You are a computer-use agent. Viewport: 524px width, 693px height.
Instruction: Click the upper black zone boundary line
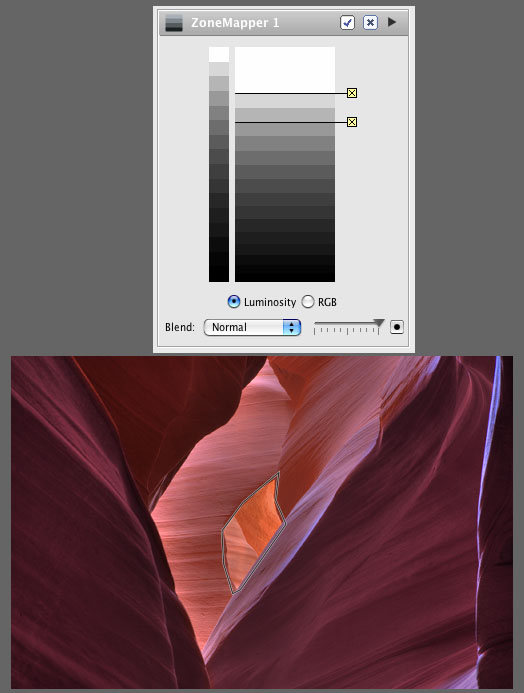click(291, 93)
